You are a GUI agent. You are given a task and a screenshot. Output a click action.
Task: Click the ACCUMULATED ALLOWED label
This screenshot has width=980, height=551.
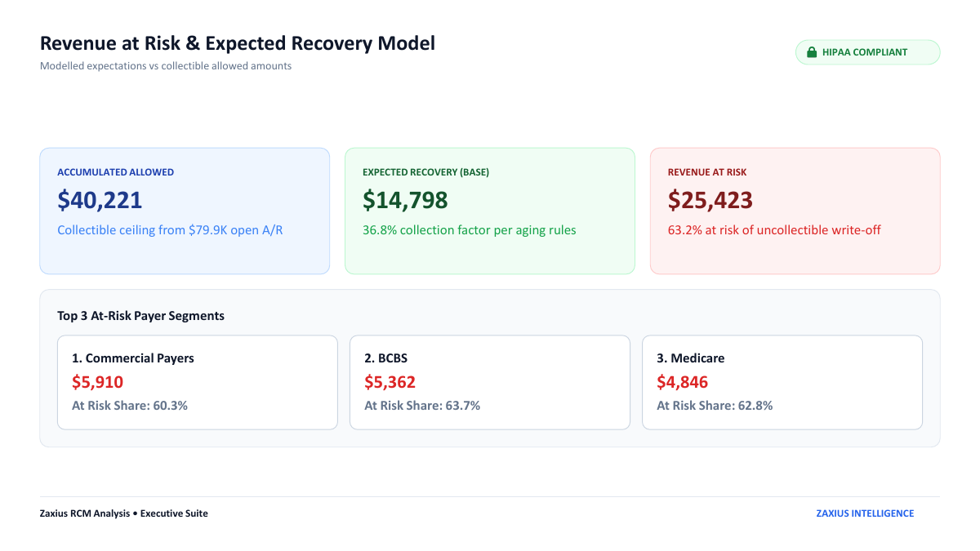(115, 172)
